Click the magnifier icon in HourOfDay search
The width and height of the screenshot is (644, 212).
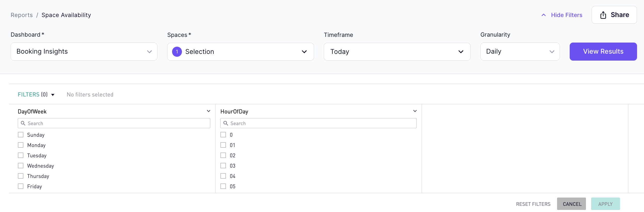226,123
